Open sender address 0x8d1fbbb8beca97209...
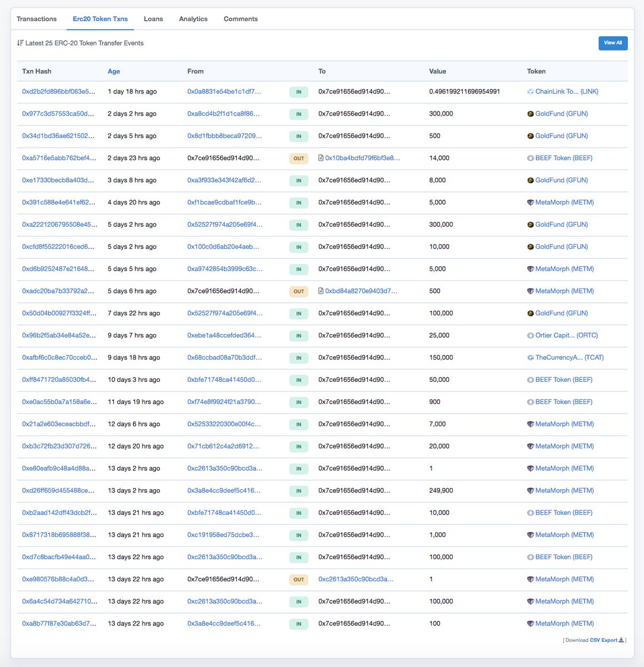The width and height of the screenshot is (644, 667). (225, 136)
